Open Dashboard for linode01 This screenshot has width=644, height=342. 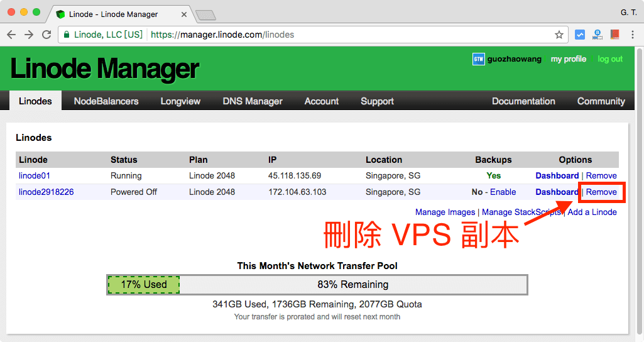tap(557, 175)
